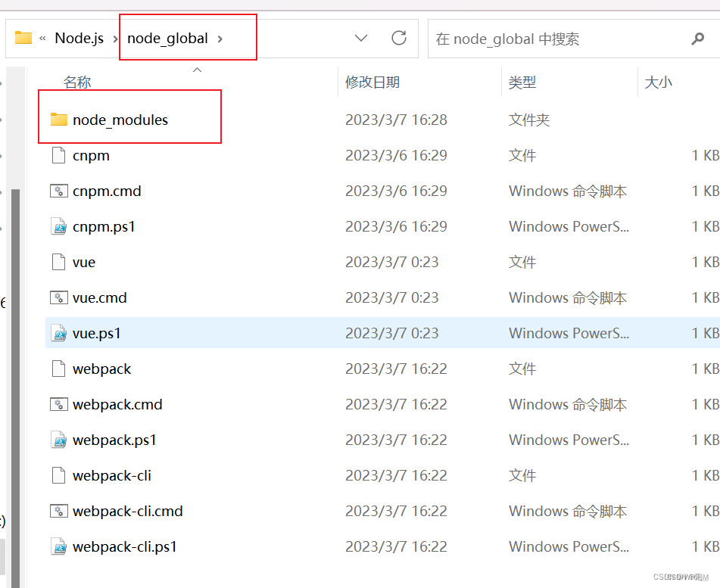Select the node_modules folder name
This screenshot has width=720, height=588.
point(120,120)
